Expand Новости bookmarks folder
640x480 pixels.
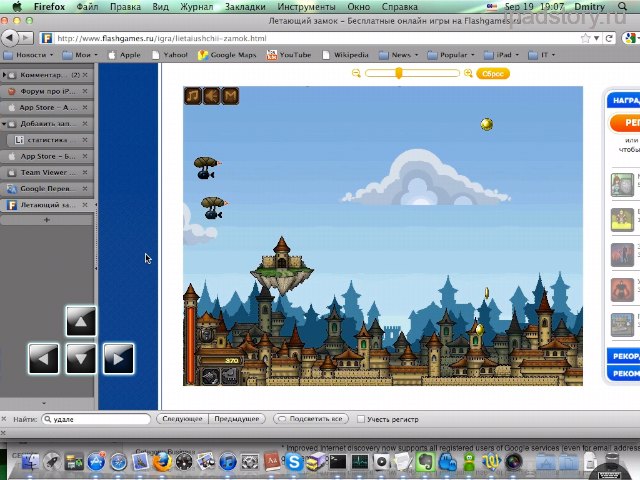[28, 55]
